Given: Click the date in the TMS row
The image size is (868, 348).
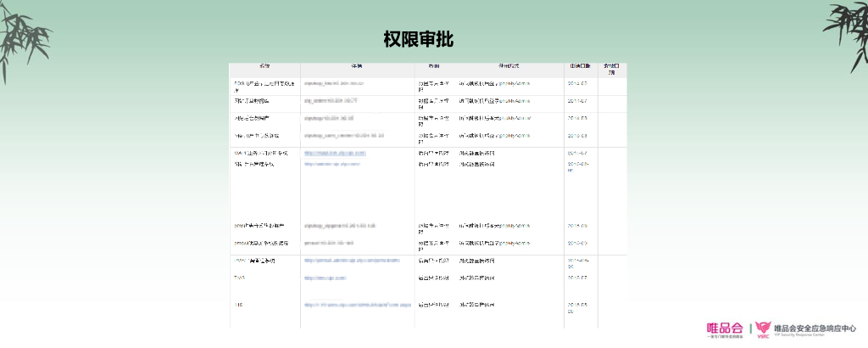Looking at the screenshot, I should pos(577,278).
